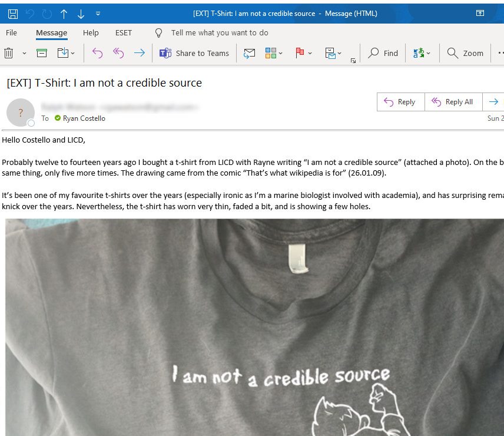The width and height of the screenshot is (504, 436).
Task: Click Share to Teams button
Action: click(194, 53)
